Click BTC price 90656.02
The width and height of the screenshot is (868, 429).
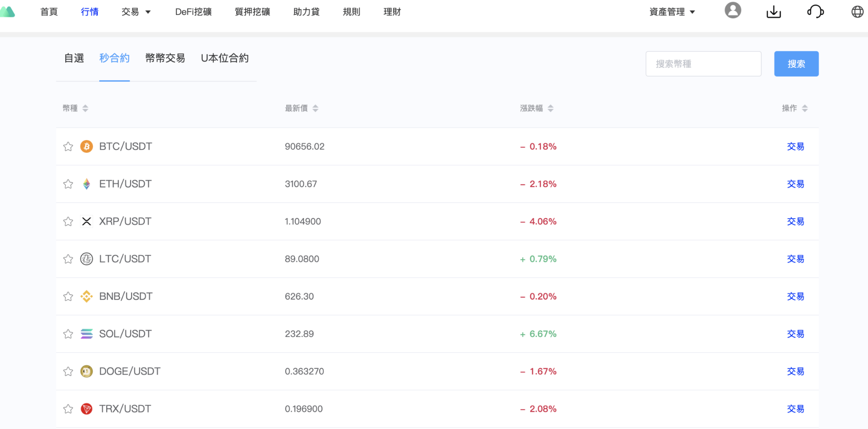click(305, 147)
